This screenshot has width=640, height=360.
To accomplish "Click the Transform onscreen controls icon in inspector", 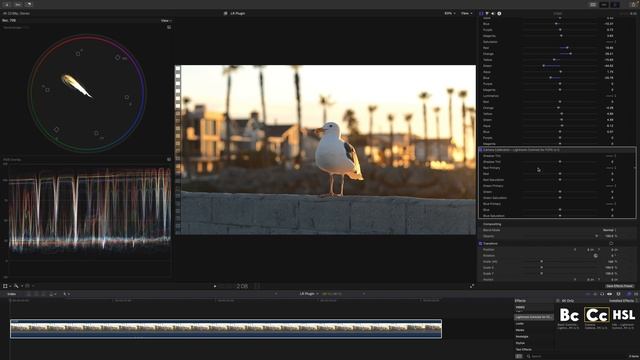I will 611,243.
